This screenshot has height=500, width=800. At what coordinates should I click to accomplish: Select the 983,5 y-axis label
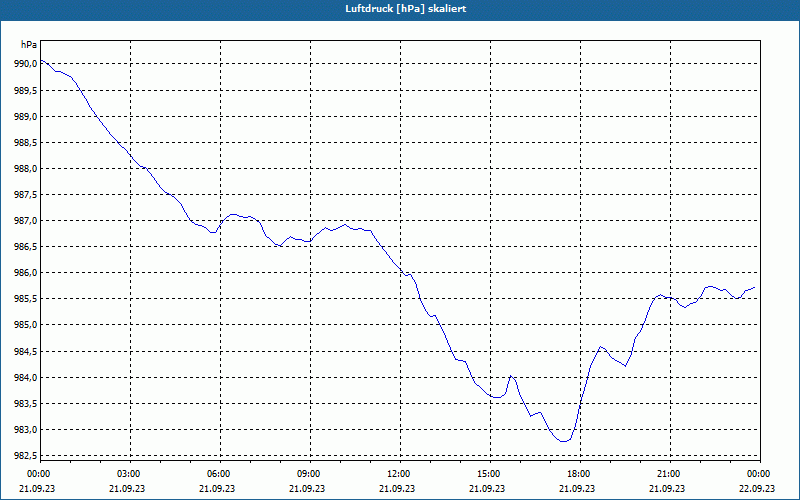tap(26, 403)
